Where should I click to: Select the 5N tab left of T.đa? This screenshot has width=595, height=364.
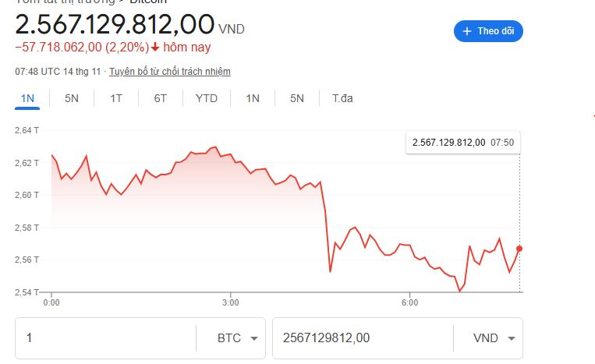tap(297, 98)
